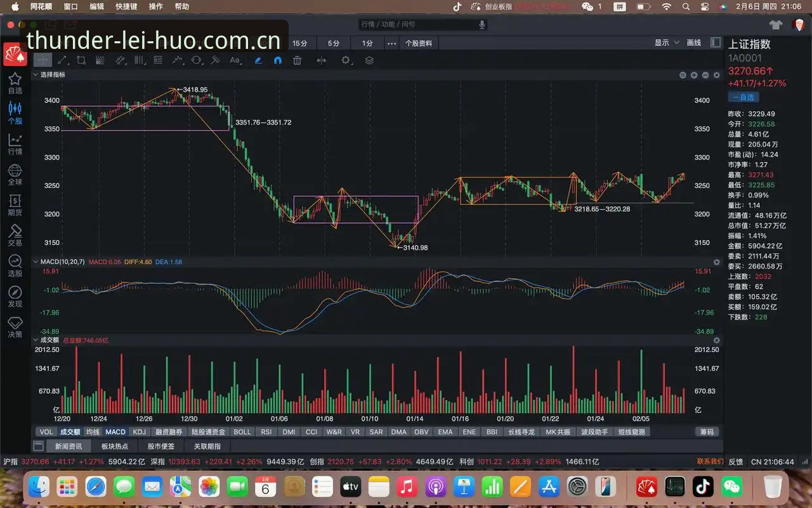812x508 pixels.
Task: Select the trend line drawing tool
Action: coord(62,60)
